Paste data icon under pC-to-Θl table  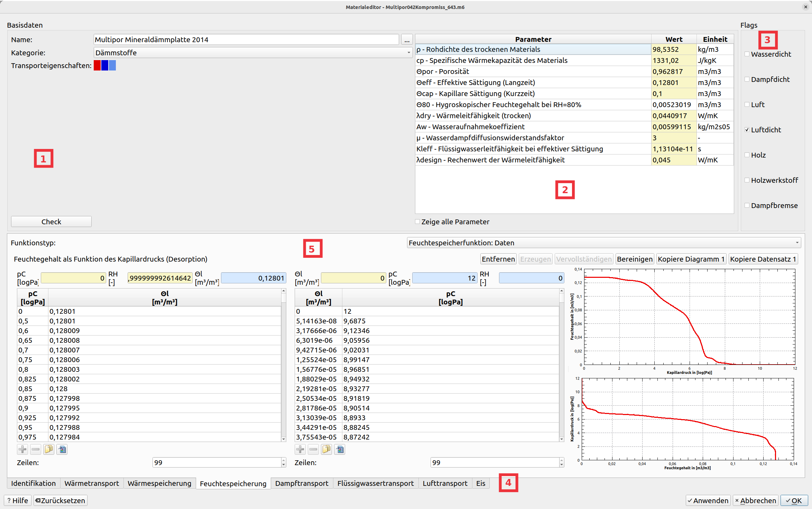coord(62,449)
